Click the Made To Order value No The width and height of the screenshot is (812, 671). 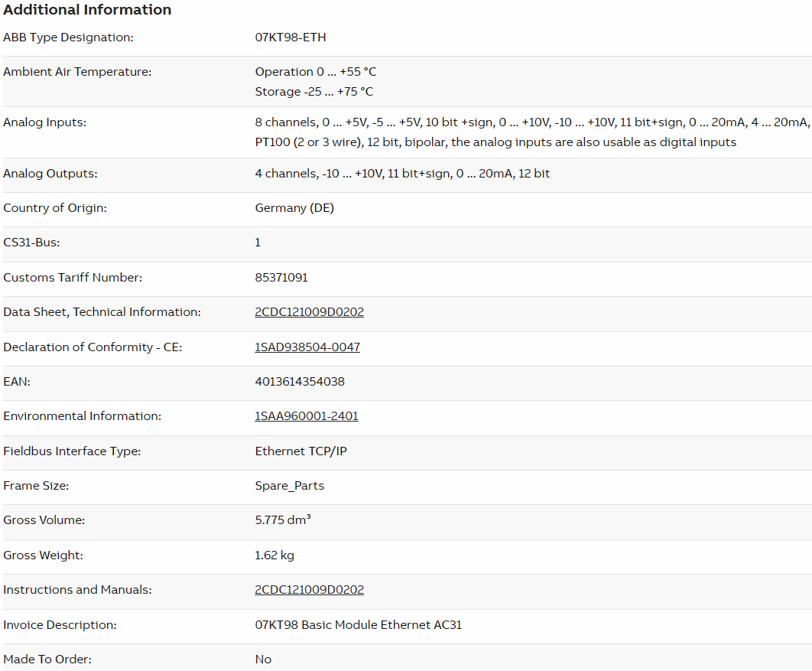[x=263, y=660]
